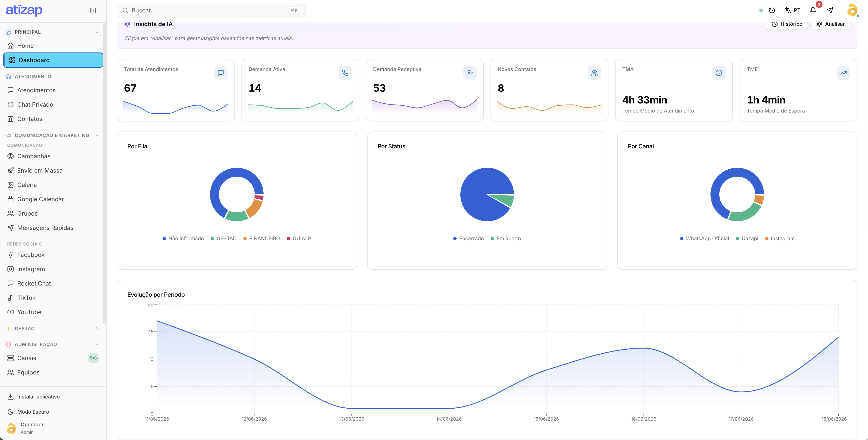Open TikTok
The image size is (868, 440).
53,298
